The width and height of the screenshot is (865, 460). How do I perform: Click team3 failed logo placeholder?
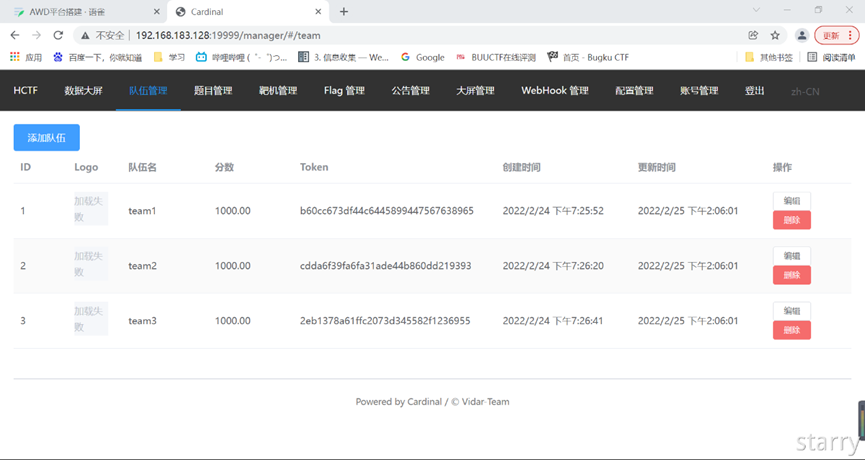point(91,319)
